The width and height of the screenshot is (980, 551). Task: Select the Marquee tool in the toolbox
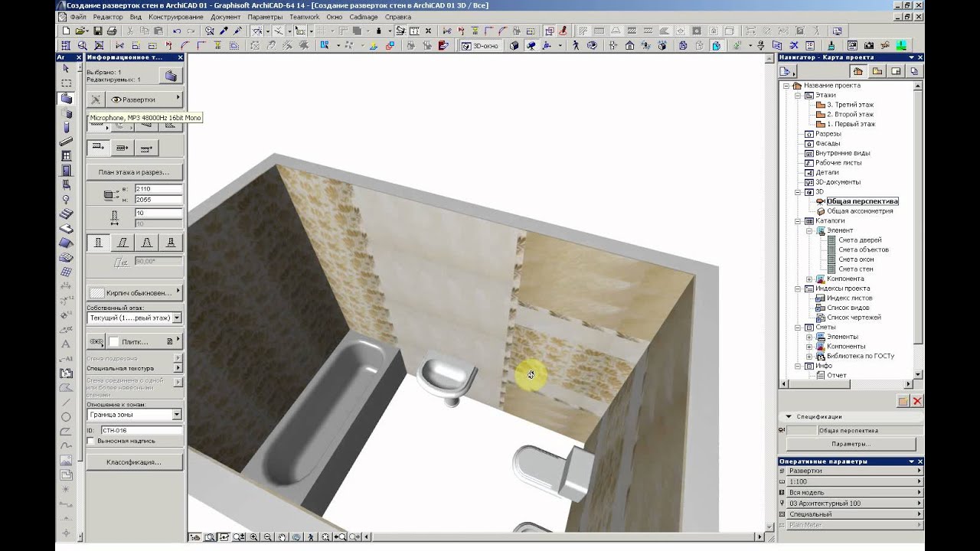click(x=66, y=83)
